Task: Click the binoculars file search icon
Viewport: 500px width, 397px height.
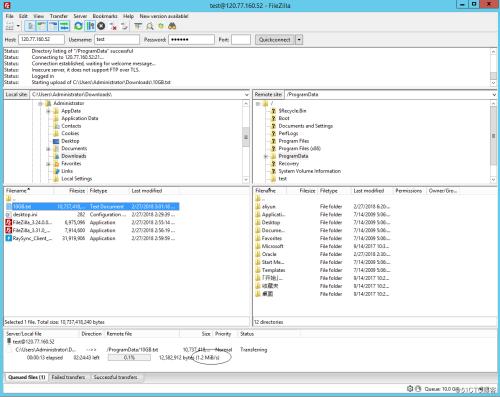Action: pyautogui.click(x=172, y=26)
